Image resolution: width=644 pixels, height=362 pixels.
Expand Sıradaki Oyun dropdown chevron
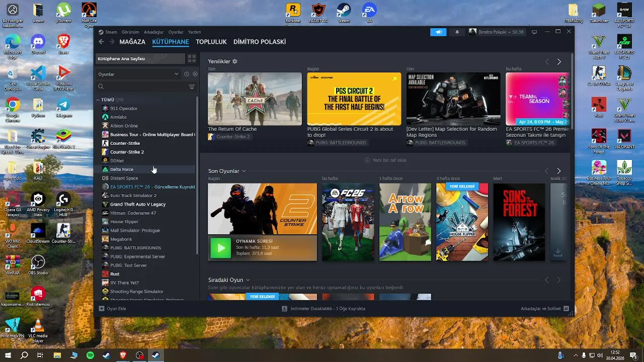248,280
